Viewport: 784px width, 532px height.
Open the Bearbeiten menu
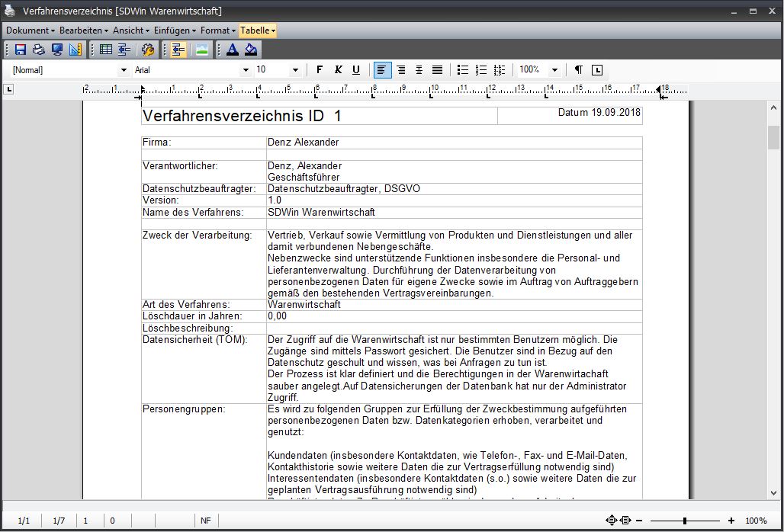(83, 30)
